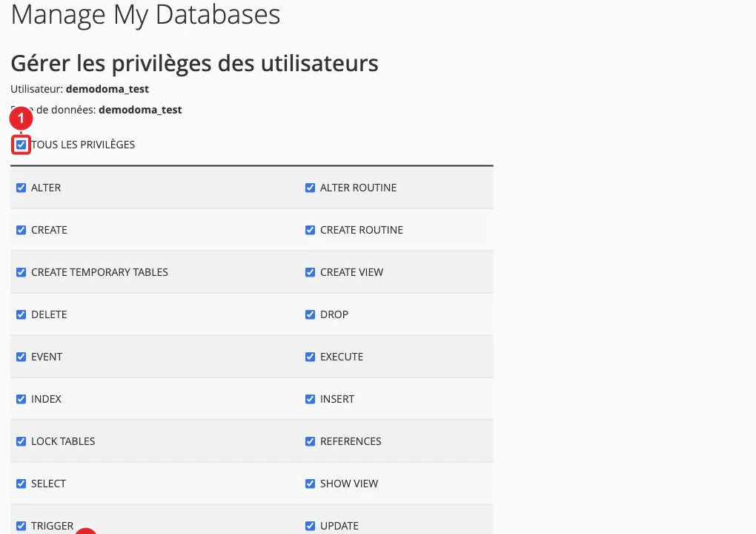The height and width of the screenshot is (534, 756).
Task: Toggle the DELETE privilege checkbox
Action: [x=21, y=314]
